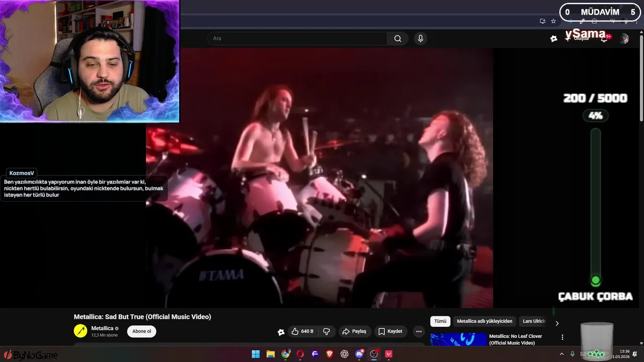Share the video via Paylaş button
The height and width of the screenshot is (362, 644).
click(x=354, y=331)
